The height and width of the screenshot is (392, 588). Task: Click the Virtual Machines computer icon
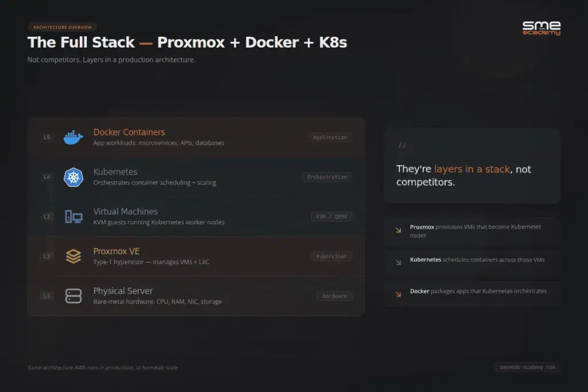click(x=73, y=217)
